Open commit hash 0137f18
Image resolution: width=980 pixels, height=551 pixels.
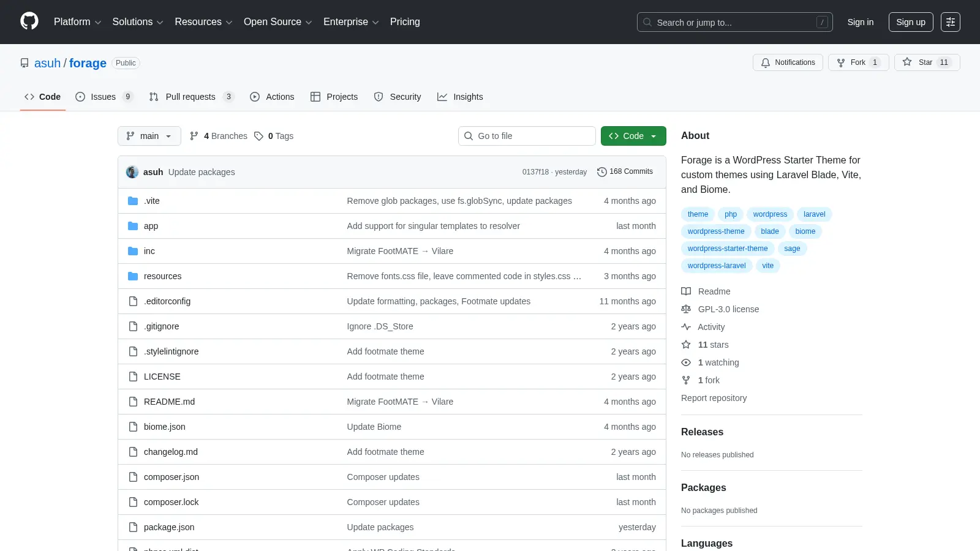[535, 172]
